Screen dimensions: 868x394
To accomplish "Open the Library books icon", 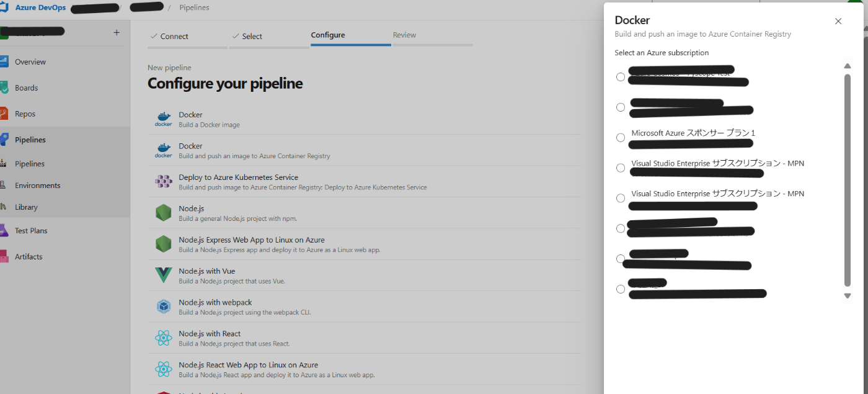I will pyautogui.click(x=4, y=207).
